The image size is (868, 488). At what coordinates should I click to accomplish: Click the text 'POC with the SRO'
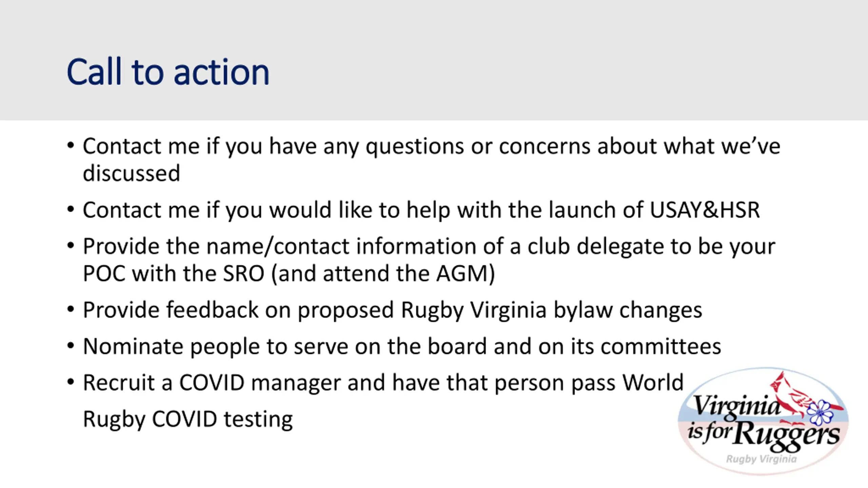point(174,273)
